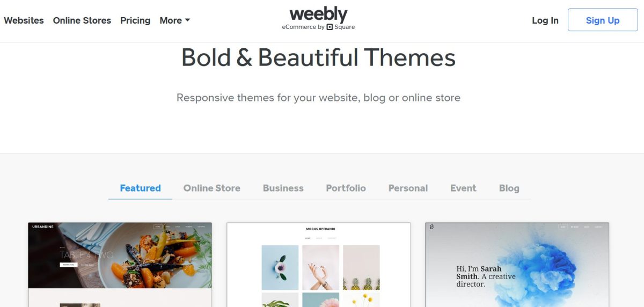Go to Online Stores in top navigation
Viewport: 644px width, 307px height.
[82, 20]
